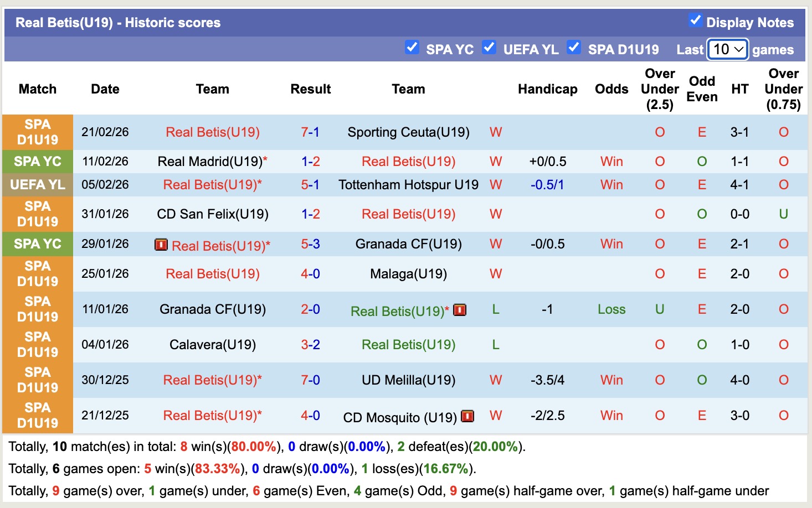The image size is (812, 508).
Task: Click the green SPA YC label dated 11/02/26
Action: [38, 162]
